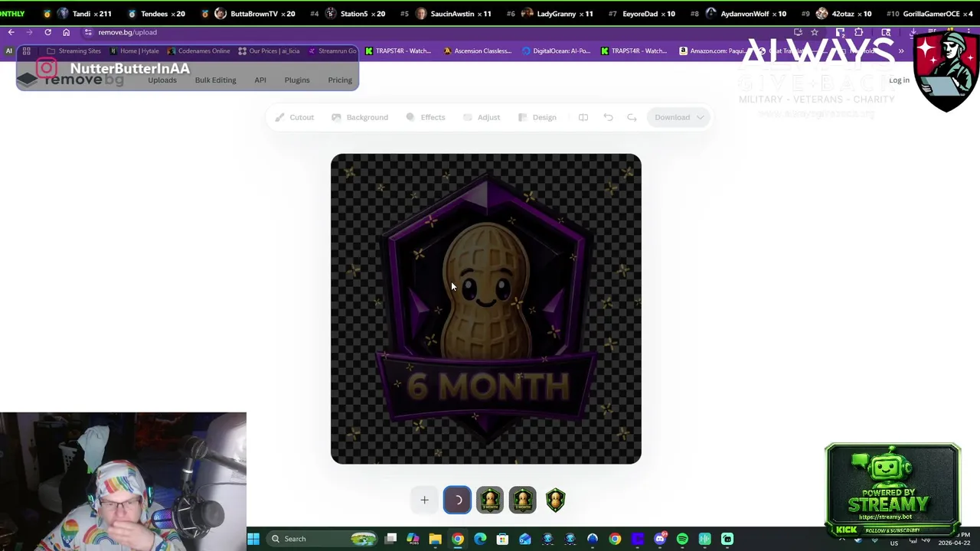This screenshot has width=980, height=551.
Task: Click the taskbar Search box
Action: coord(322,539)
